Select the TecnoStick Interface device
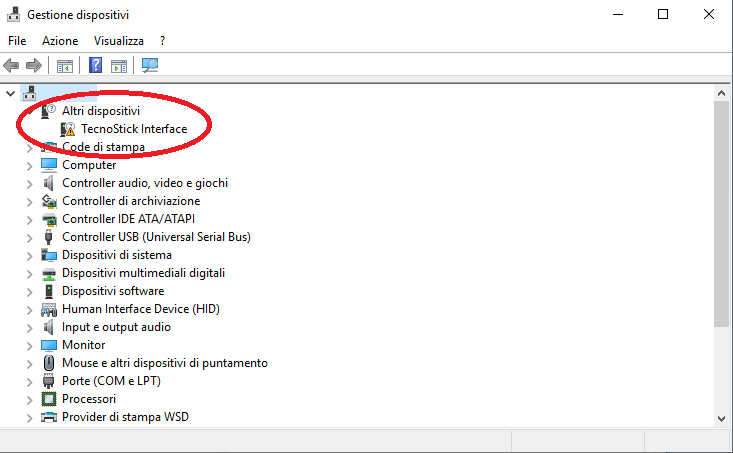This screenshot has height=453, width=733. 134,129
